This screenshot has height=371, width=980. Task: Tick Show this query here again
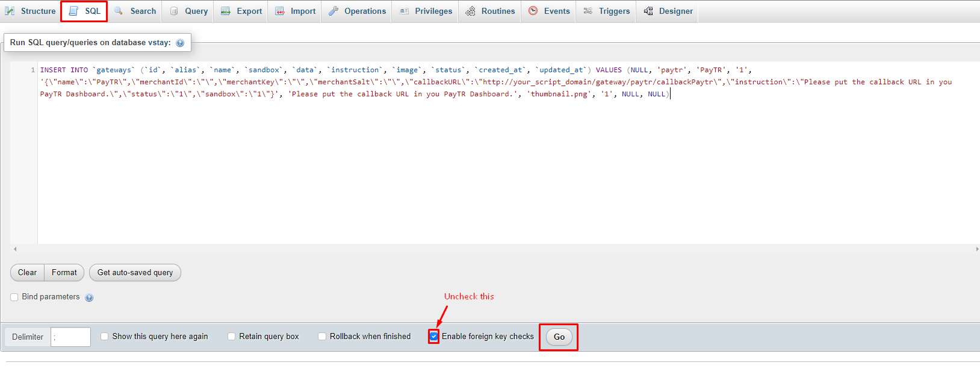coord(105,337)
